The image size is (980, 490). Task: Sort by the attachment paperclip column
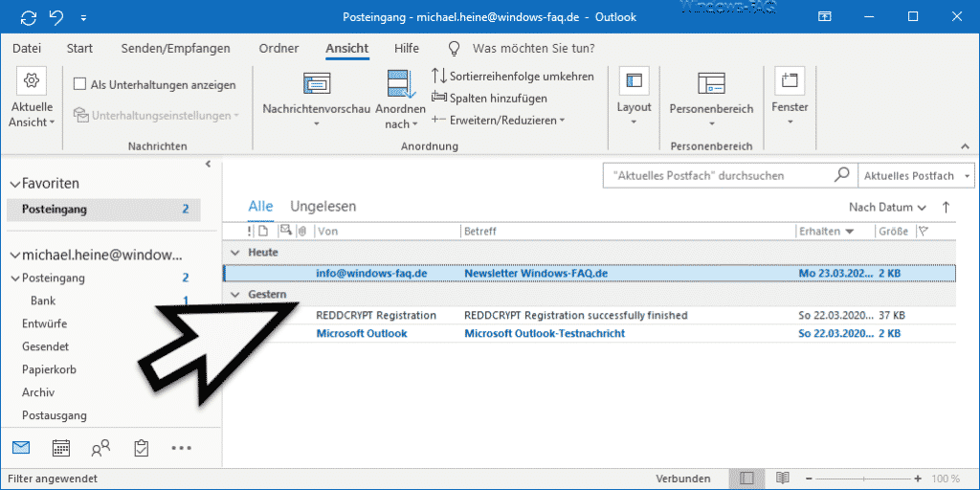tap(302, 232)
